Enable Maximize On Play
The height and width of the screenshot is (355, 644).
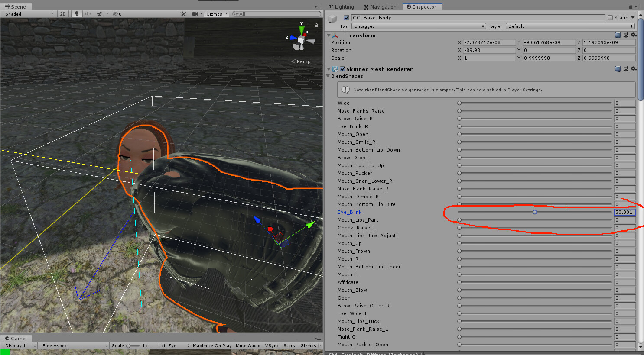pos(212,345)
